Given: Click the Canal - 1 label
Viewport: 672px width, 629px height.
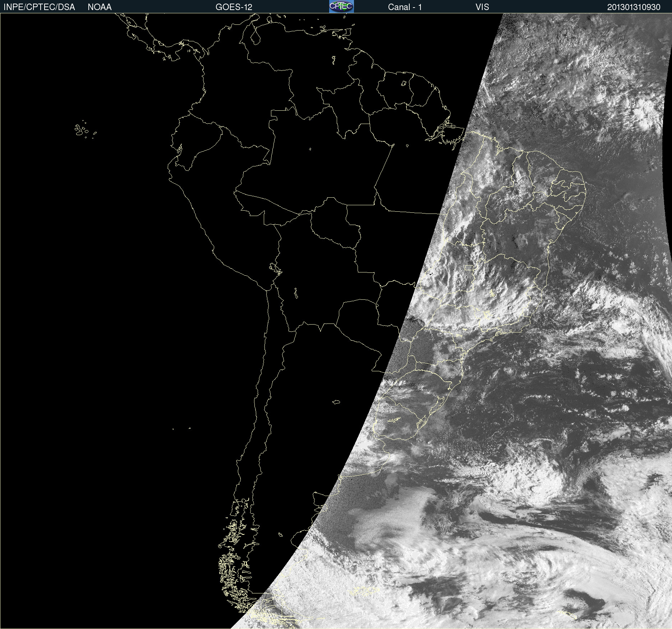Looking at the screenshot, I should [x=405, y=7].
